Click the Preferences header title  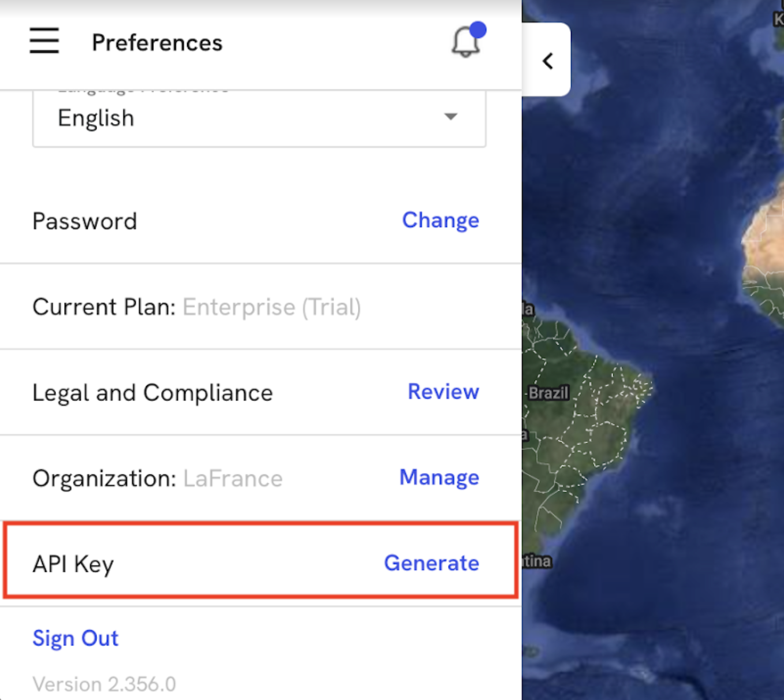[x=157, y=43]
